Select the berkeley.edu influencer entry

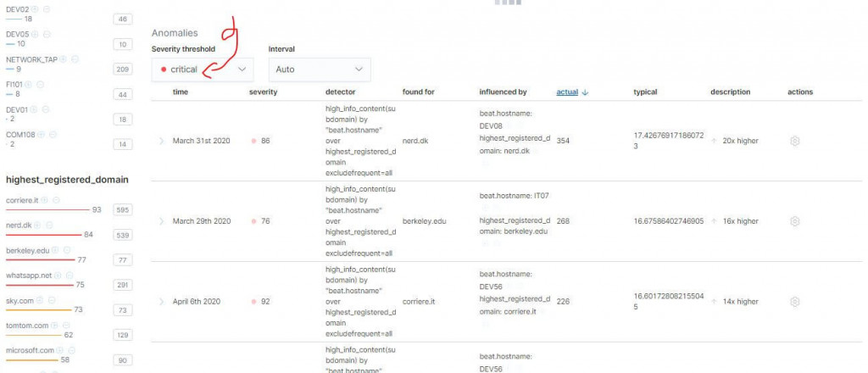[28, 251]
